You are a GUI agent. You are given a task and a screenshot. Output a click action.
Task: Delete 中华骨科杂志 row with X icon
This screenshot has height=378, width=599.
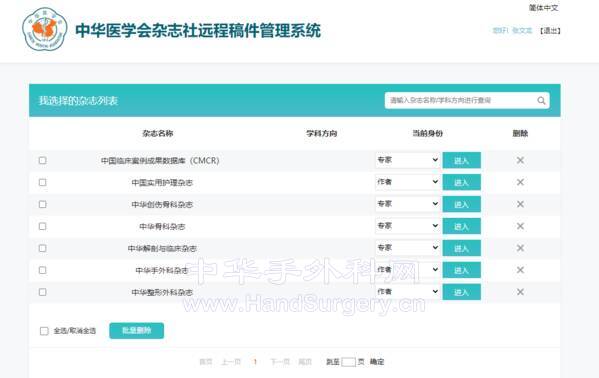coord(520,226)
